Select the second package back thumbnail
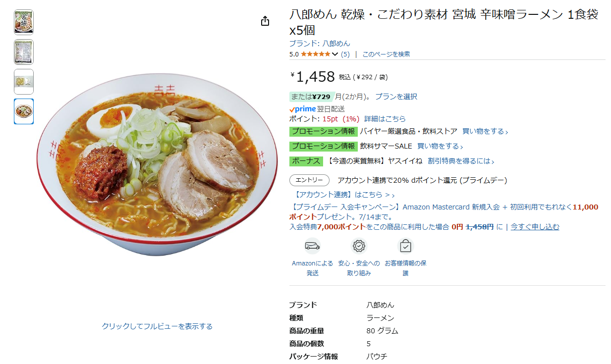The height and width of the screenshot is (364, 611). click(24, 52)
